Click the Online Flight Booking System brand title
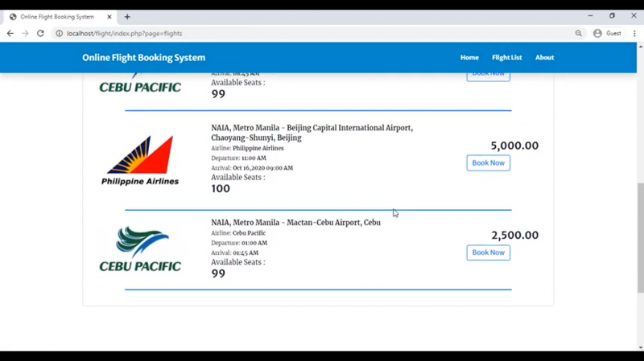The image size is (644, 361). pos(144,57)
